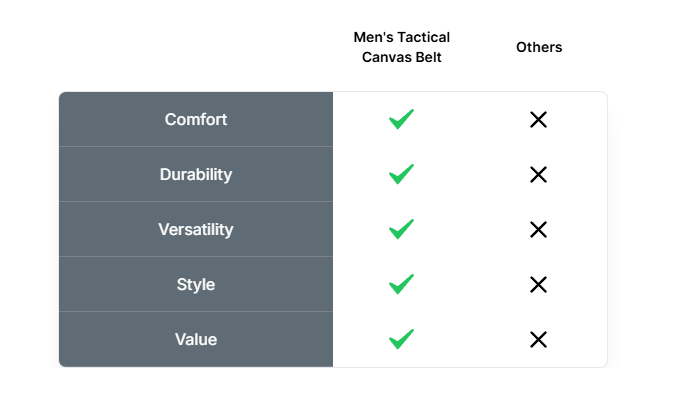Screen dimensions: 680x411
Task: Select the Value row label
Action: [196, 340]
